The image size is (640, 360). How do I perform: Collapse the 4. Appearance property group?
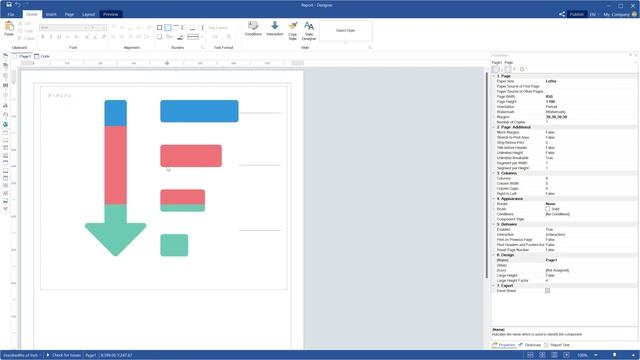pyautogui.click(x=494, y=199)
